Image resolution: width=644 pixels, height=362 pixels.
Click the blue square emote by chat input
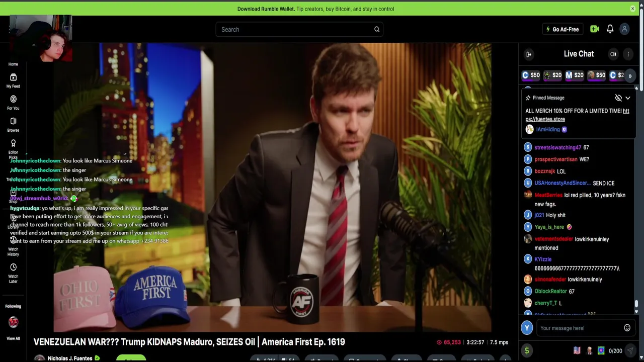click(601, 351)
